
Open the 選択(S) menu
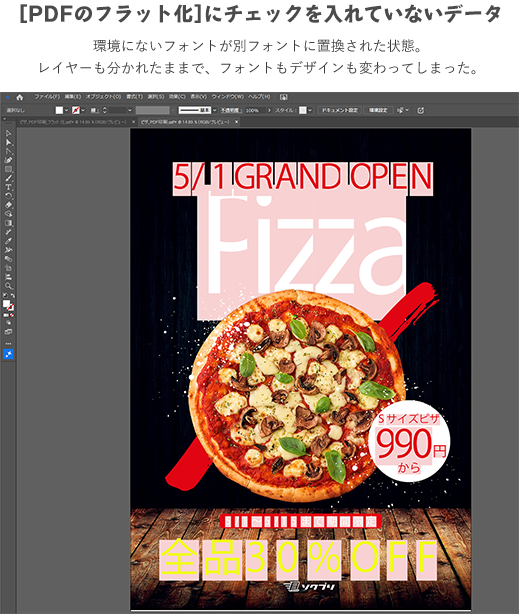(x=156, y=97)
